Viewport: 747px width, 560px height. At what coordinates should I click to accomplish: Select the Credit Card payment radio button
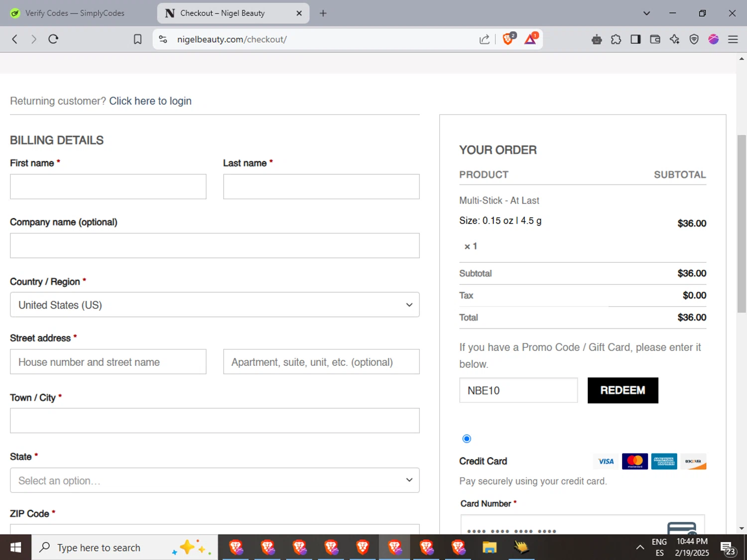click(x=467, y=439)
